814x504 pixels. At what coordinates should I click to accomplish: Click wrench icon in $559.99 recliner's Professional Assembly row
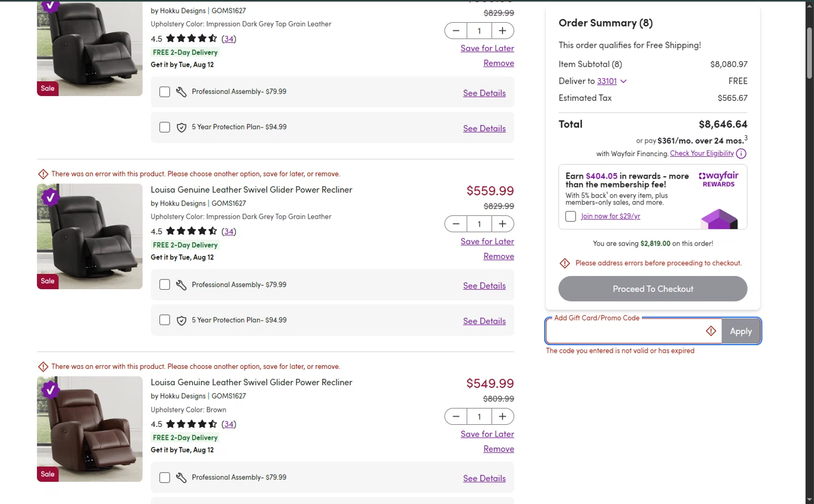[181, 285]
